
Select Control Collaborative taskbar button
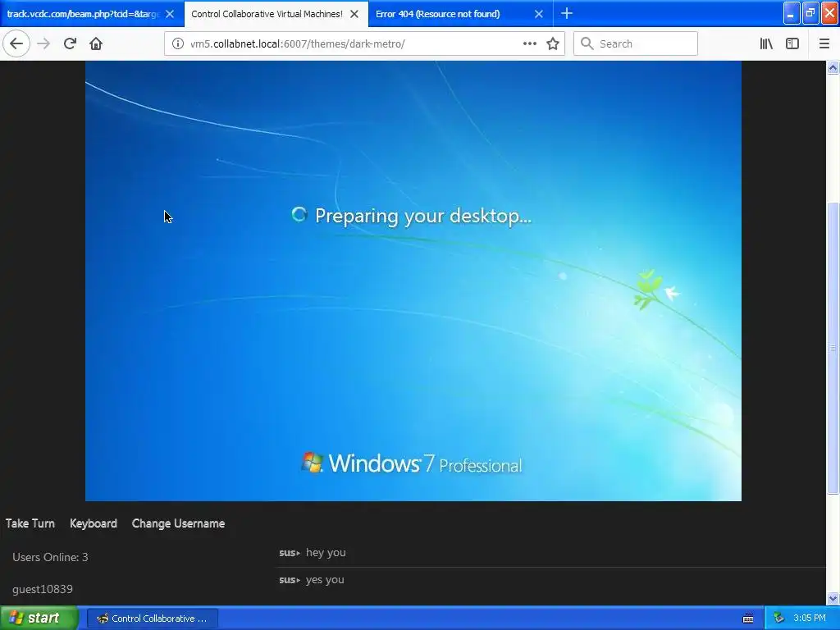[x=152, y=619]
